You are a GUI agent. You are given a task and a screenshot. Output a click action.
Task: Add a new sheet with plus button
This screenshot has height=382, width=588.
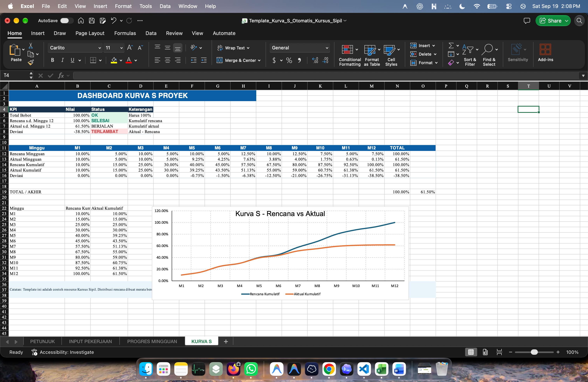pos(226,342)
